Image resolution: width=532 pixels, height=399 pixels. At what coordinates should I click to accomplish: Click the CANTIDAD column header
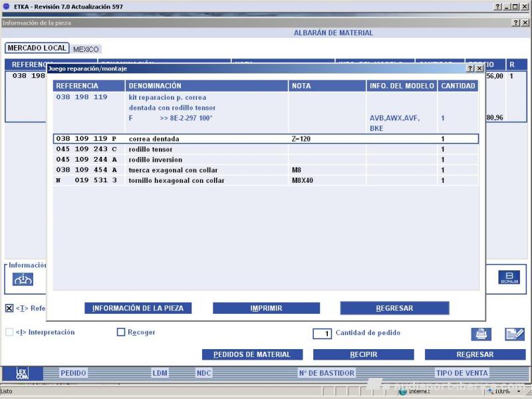[458, 86]
